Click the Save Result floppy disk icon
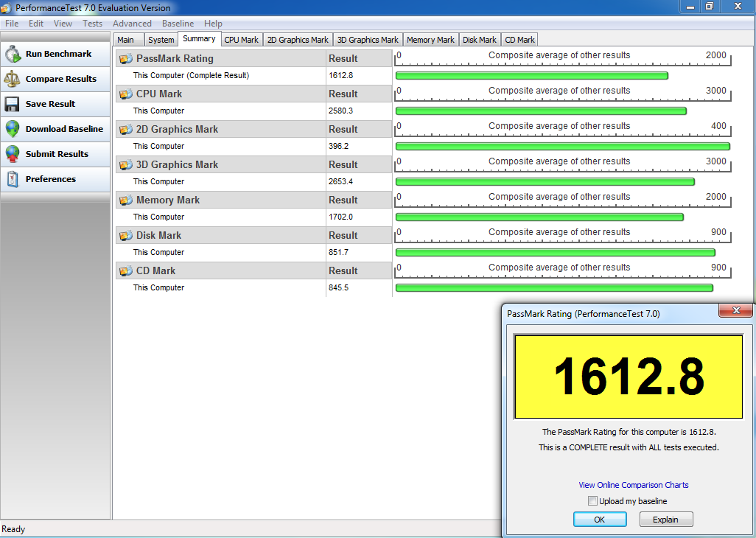The image size is (756, 538). tap(13, 104)
